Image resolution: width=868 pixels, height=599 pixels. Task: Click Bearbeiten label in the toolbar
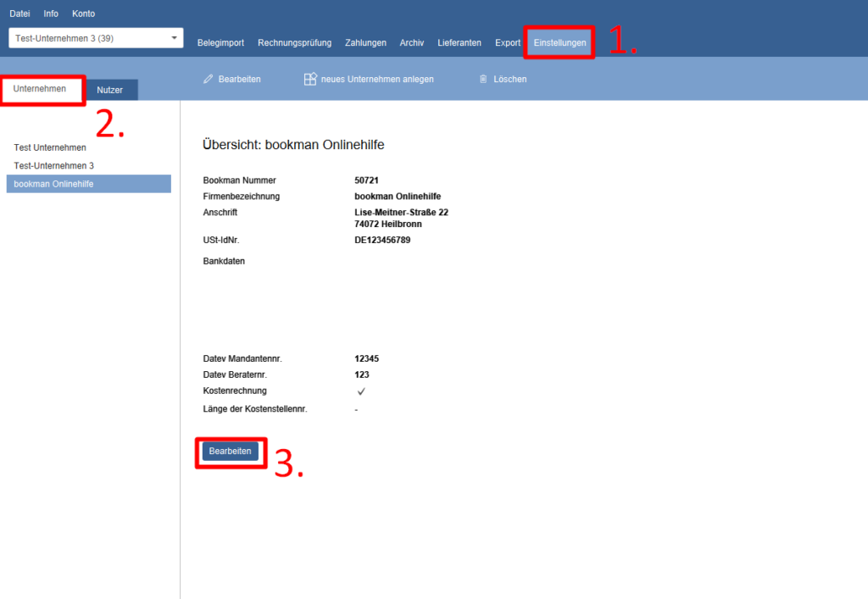[239, 79]
